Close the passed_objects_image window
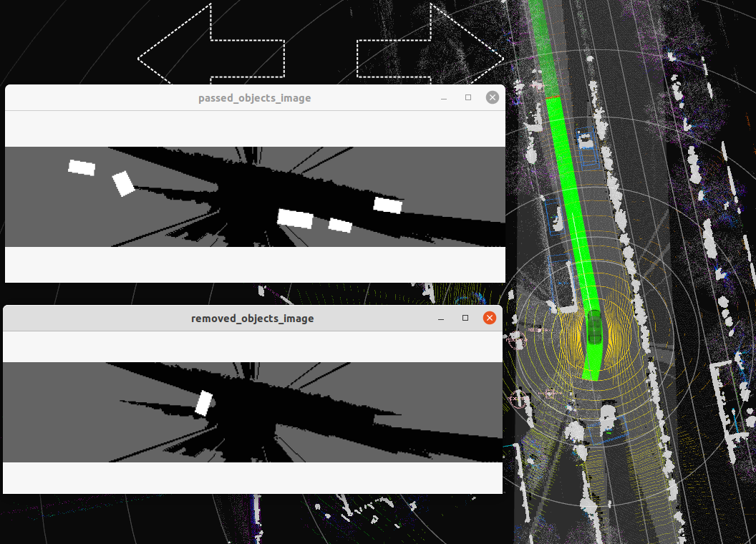The height and width of the screenshot is (544, 756). (x=492, y=97)
